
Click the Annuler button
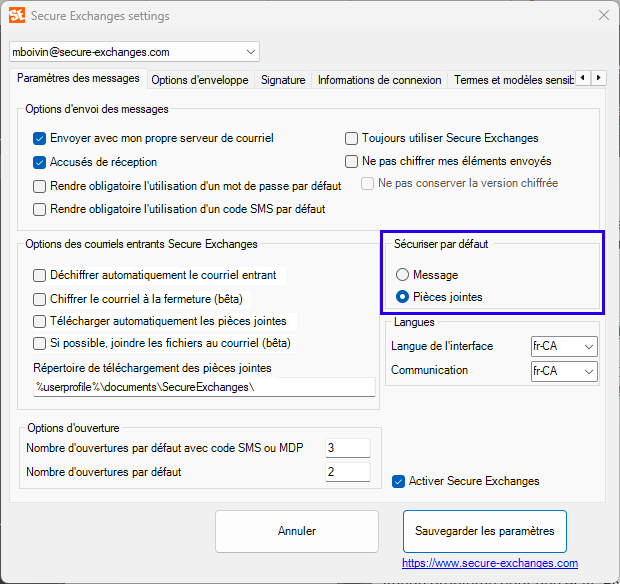tap(297, 531)
